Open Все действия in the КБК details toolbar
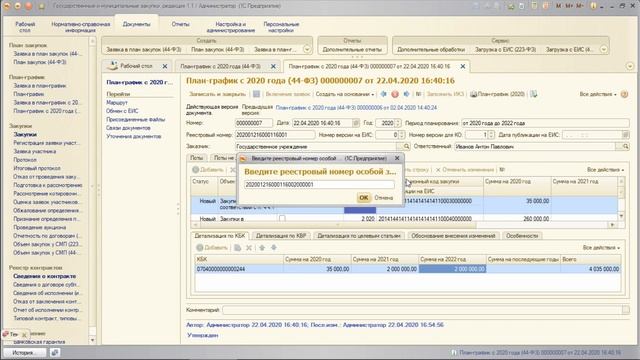This screenshot has height=360, width=640. pyautogui.click(x=601, y=248)
